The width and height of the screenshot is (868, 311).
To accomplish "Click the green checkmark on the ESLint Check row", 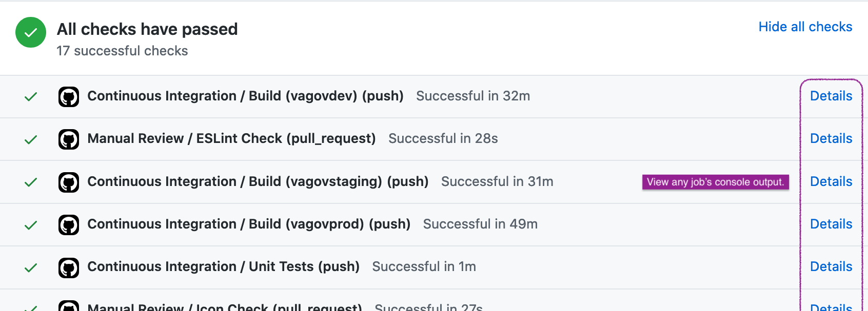I will coord(30,139).
